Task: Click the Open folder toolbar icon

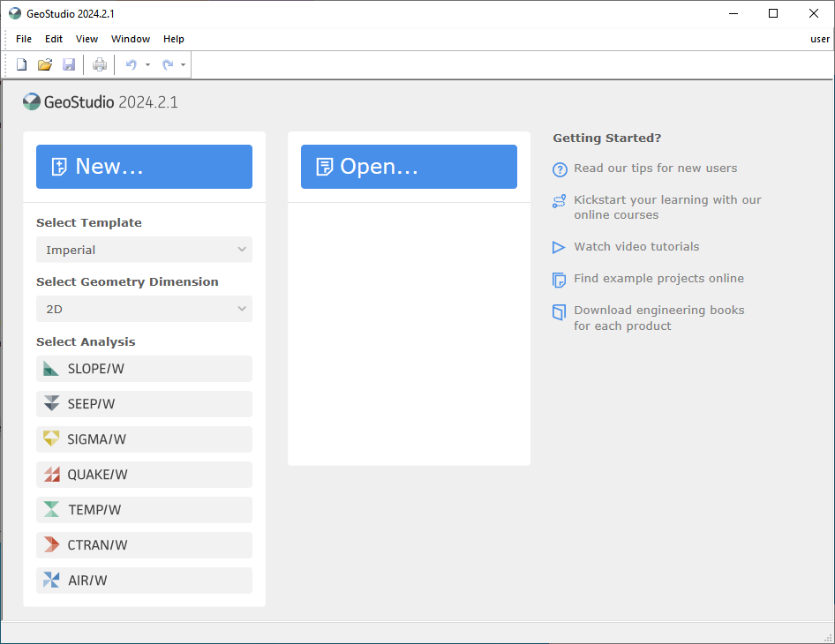Action: click(x=45, y=65)
